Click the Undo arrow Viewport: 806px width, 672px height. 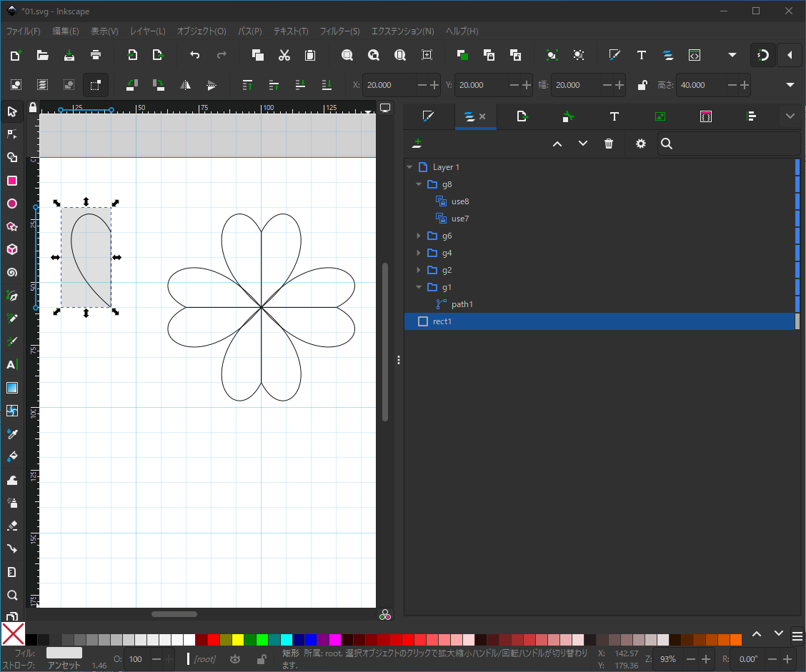[195, 55]
